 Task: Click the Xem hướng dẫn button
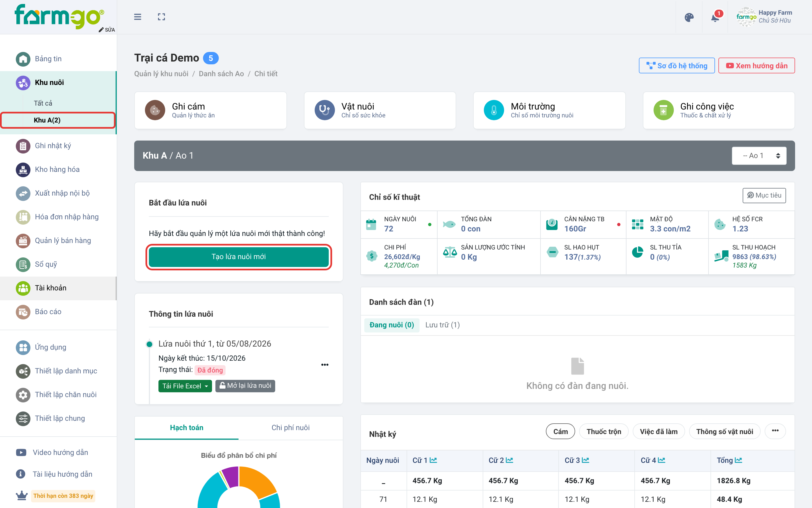pyautogui.click(x=756, y=66)
